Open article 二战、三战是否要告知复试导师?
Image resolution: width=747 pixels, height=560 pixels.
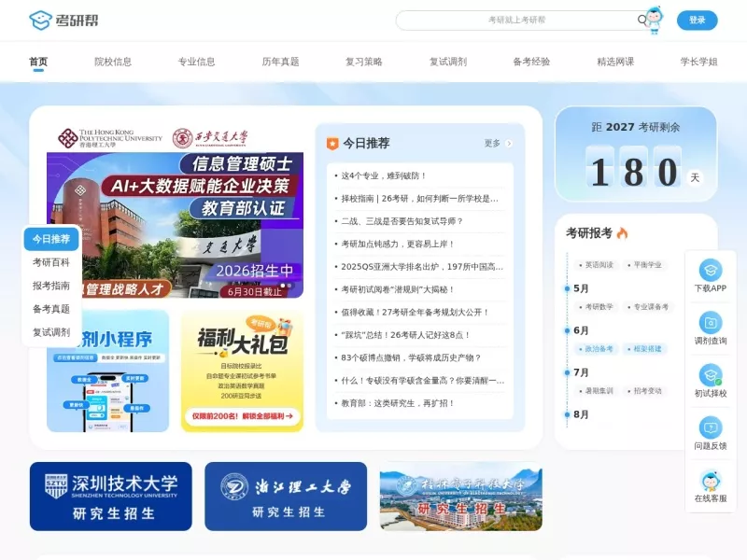(402, 221)
